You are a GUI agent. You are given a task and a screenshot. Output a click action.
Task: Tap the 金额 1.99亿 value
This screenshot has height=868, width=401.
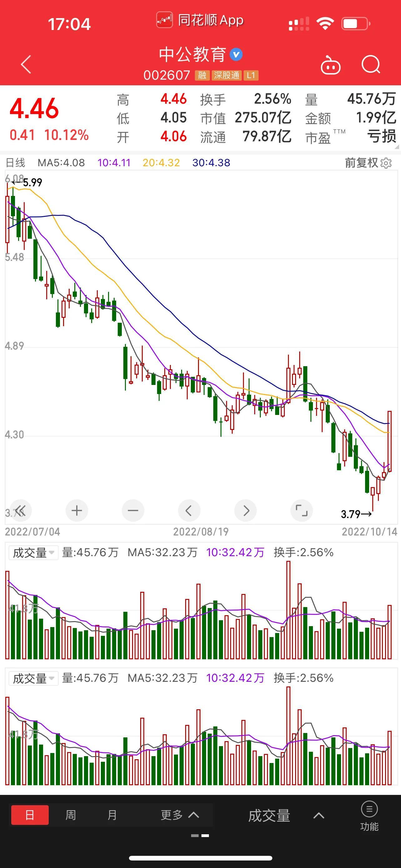click(x=376, y=118)
